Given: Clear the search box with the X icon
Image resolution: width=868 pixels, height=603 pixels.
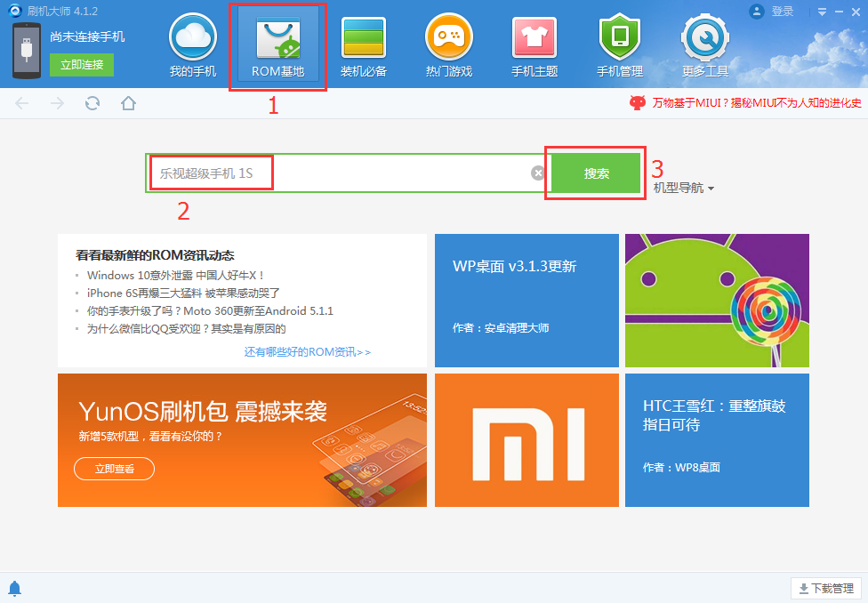Looking at the screenshot, I should click(x=537, y=173).
